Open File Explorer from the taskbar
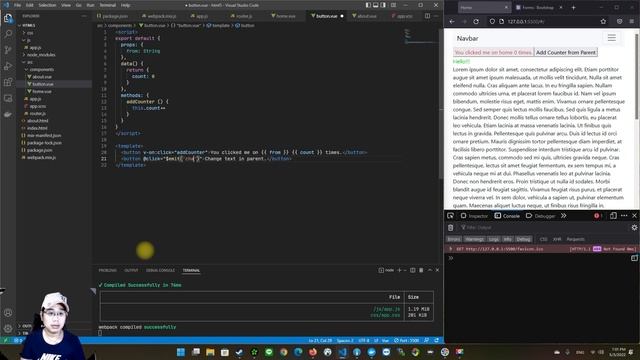The image size is (640, 360). (x=210, y=352)
